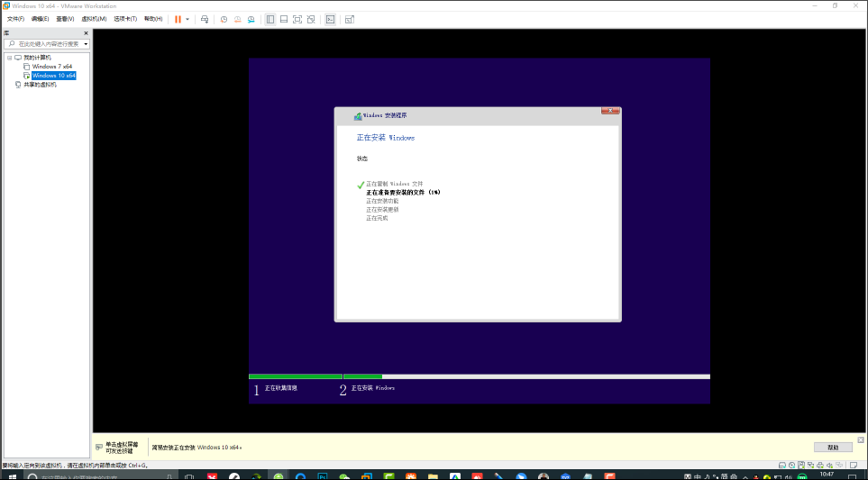Click the 正在安装更新 status line
This screenshot has height=480, width=868.
pyautogui.click(x=382, y=210)
